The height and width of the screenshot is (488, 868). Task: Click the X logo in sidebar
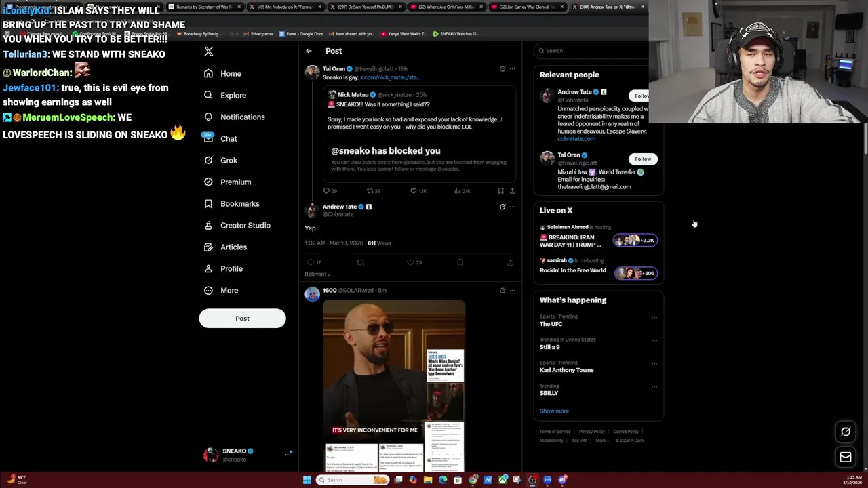tap(209, 52)
